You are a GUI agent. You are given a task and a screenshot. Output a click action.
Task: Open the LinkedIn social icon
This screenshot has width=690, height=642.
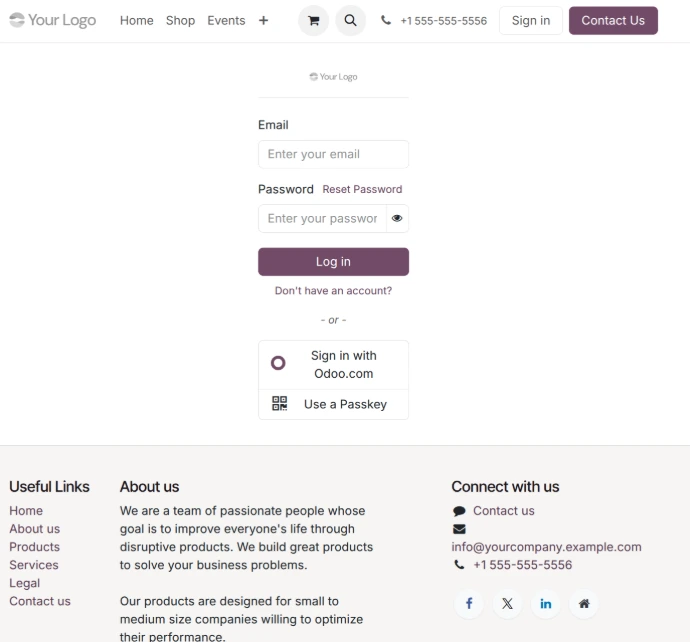546,604
